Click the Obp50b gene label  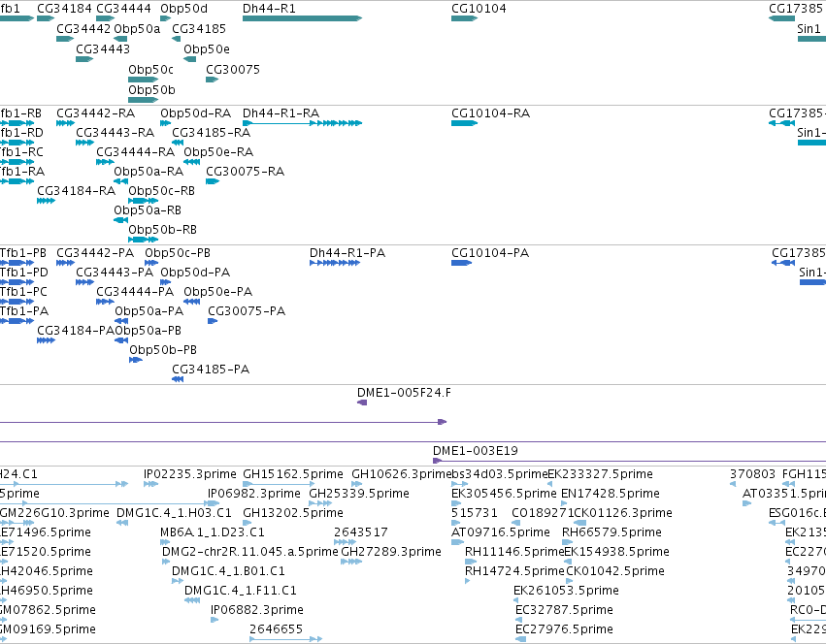(x=151, y=89)
